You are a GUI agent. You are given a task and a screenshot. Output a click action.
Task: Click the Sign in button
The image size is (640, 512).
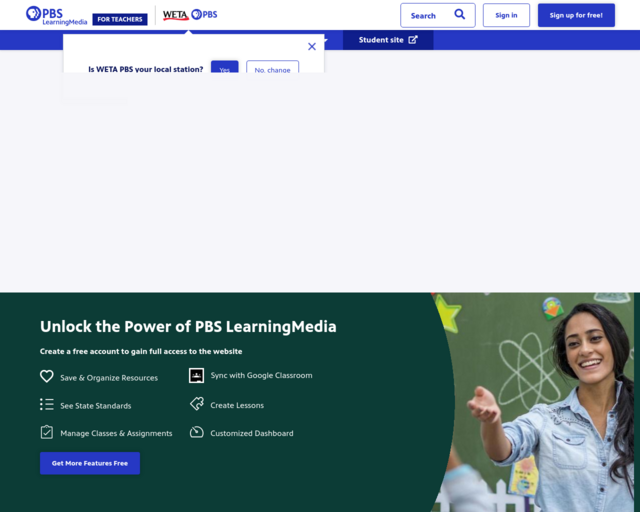[x=506, y=15]
